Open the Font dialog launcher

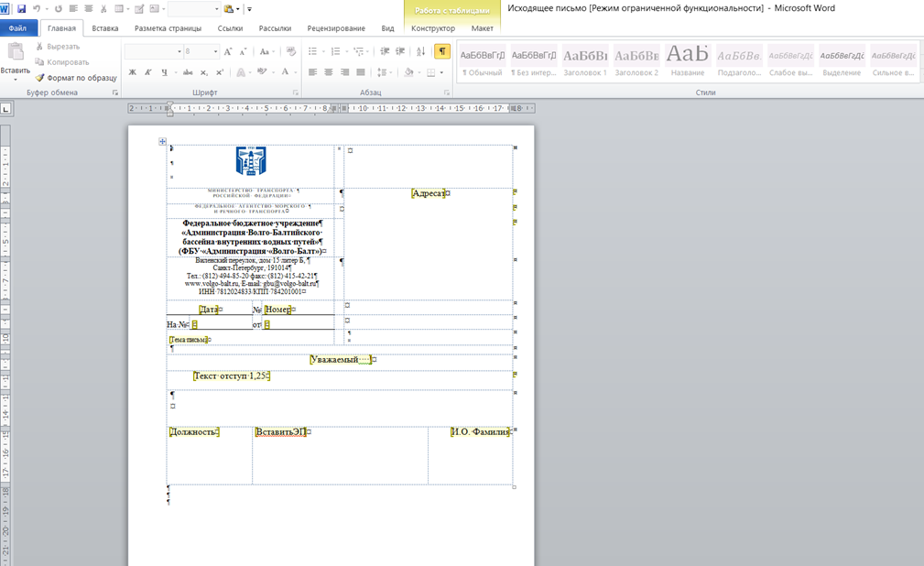tap(295, 93)
